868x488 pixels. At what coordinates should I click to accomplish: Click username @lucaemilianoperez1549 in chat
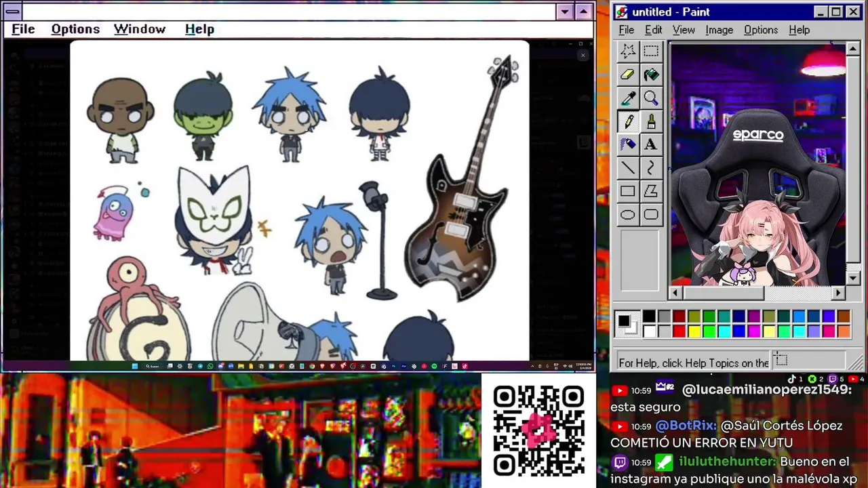click(766, 390)
